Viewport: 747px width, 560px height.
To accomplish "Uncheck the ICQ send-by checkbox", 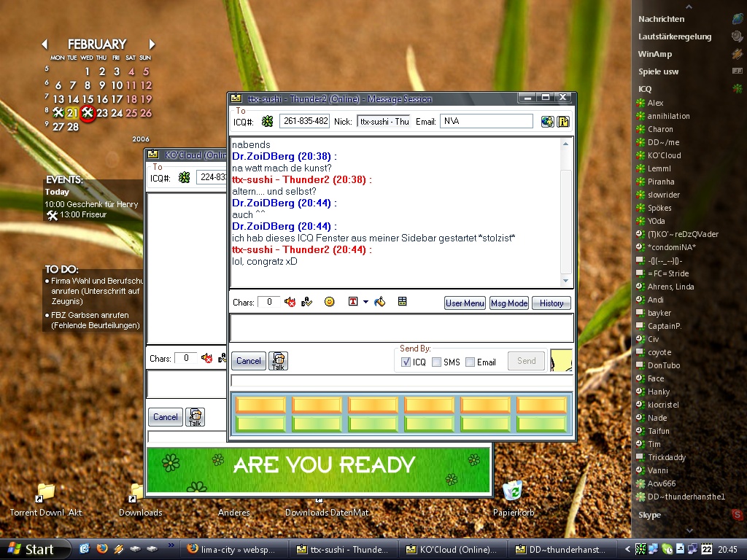I will [406, 362].
